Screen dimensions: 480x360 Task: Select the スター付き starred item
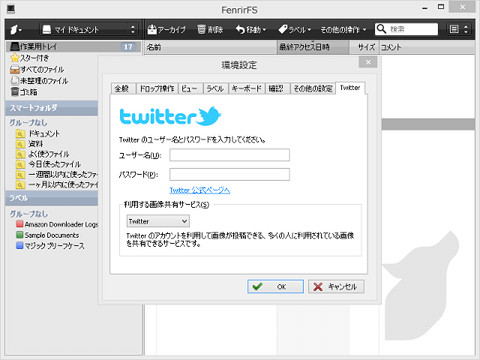(30, 58)
